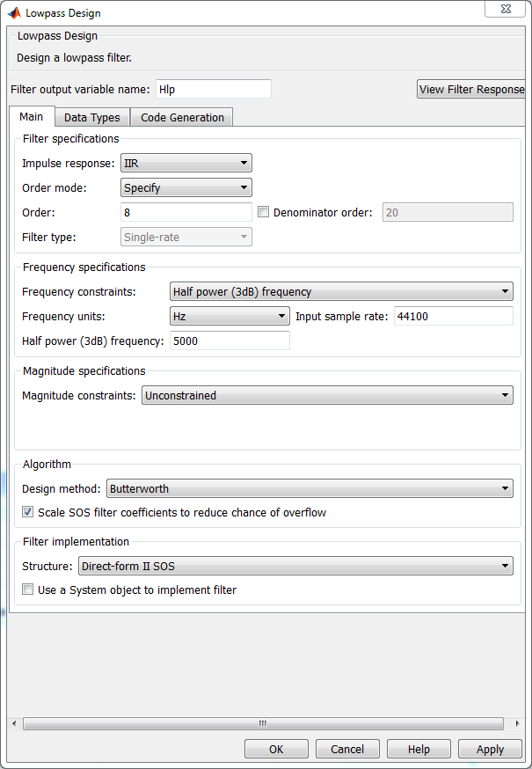
Task: Open the Design method dropdown
Action: coord(310,488)
